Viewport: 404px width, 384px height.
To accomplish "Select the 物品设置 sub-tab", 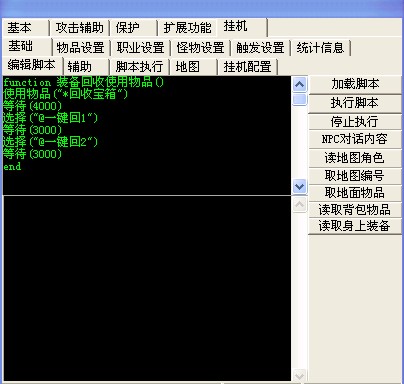I will tap(81, 47).
